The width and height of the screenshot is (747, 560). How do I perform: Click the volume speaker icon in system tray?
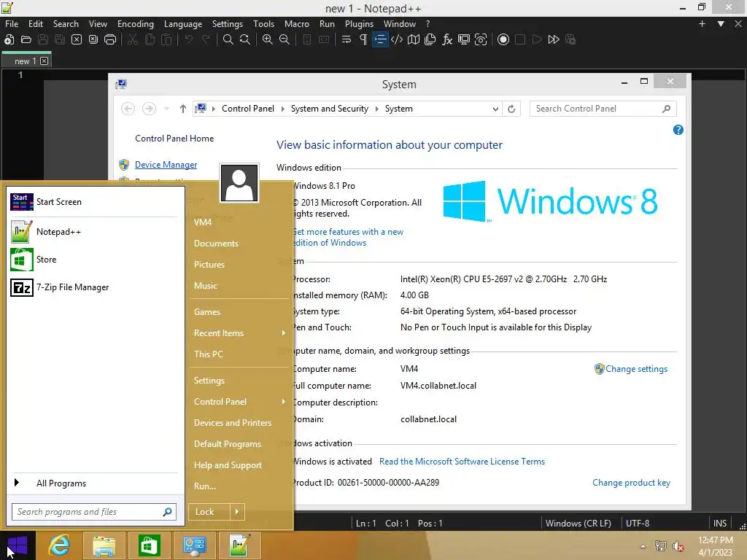(x=678, y=546)
